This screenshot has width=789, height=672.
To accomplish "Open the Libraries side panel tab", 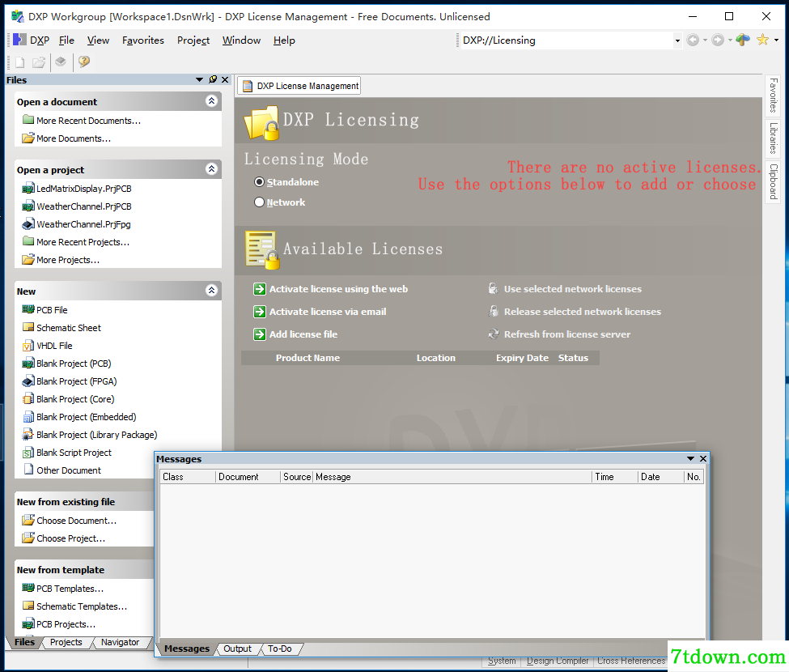I will click(774, 138).
